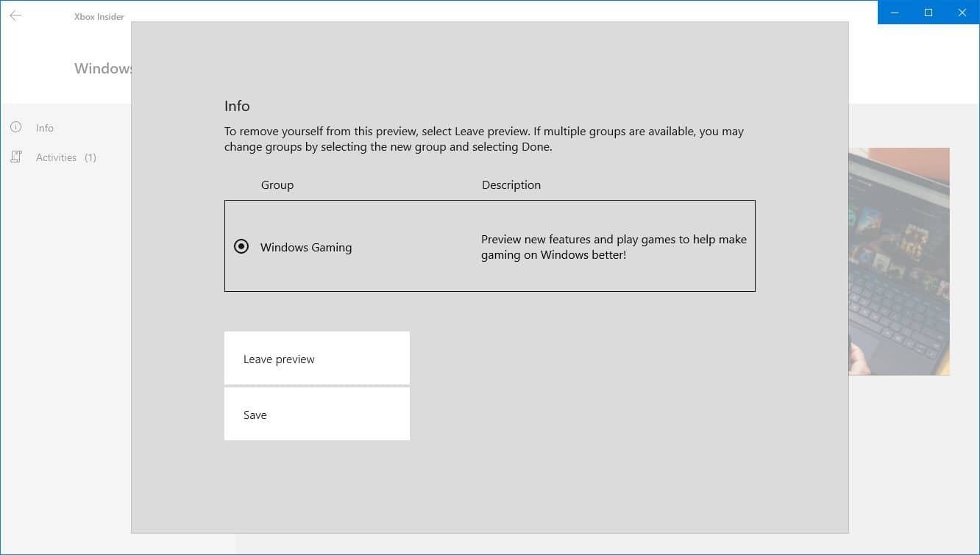The height and width of the screenshot is (555, 980).
Task: Click the partially hidden Windows page title
Action: click(x=102, y=68)
